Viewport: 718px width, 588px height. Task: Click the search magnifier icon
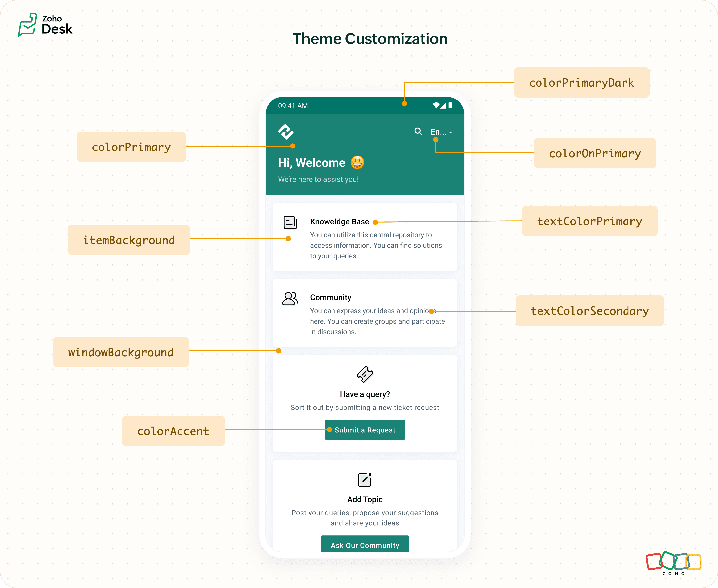click(418, 131)
